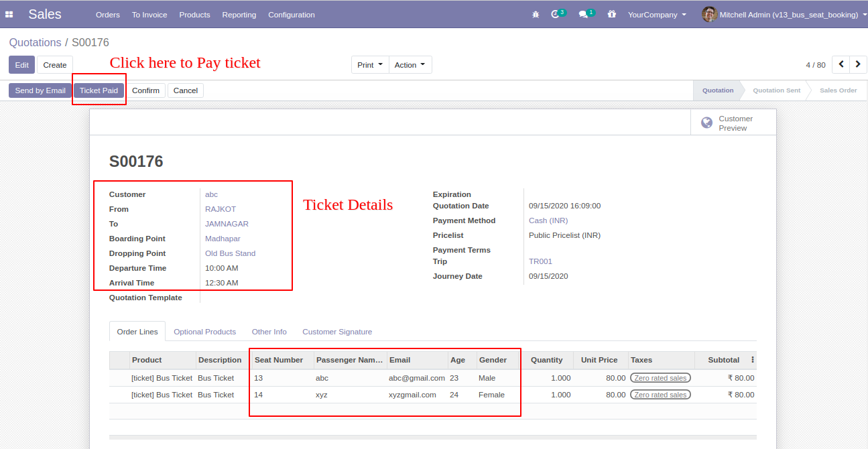Open the debug bug icon menu
Image resolution: width=868 pixels, height=449 pixels.
pyautogui.click(x=536, y=14)
